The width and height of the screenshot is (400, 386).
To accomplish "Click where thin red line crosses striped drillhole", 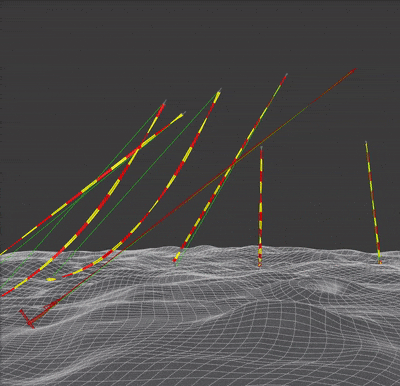I will 232,164.
